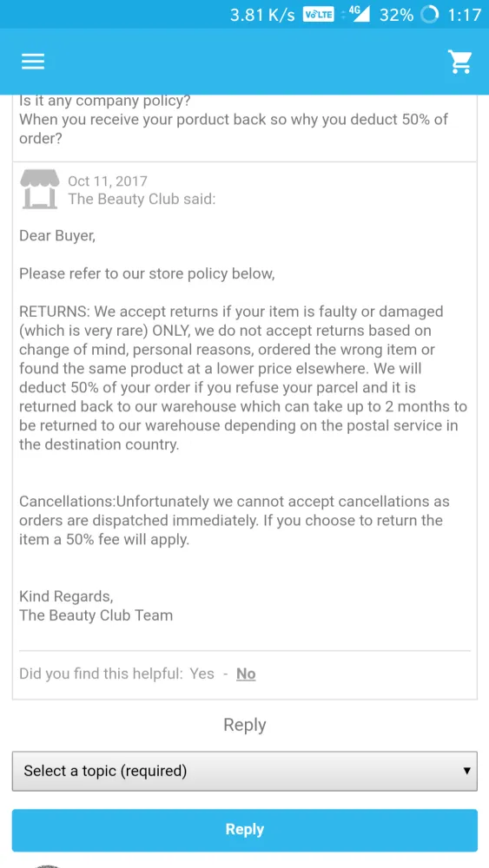Viewport: 489px width, 868px height.
Task: Tap The Beauty Club said label
Action: (142, 200)
